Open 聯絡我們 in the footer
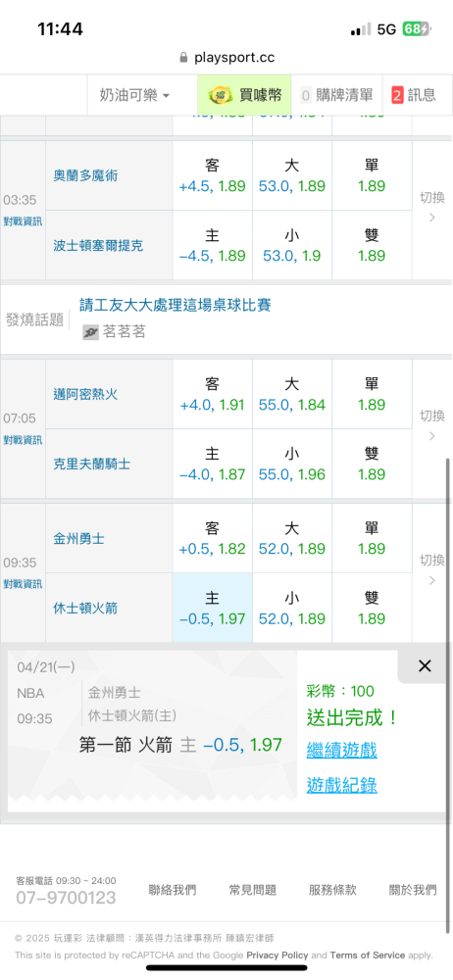Screen dimensions: 453x980 [172, 890]
